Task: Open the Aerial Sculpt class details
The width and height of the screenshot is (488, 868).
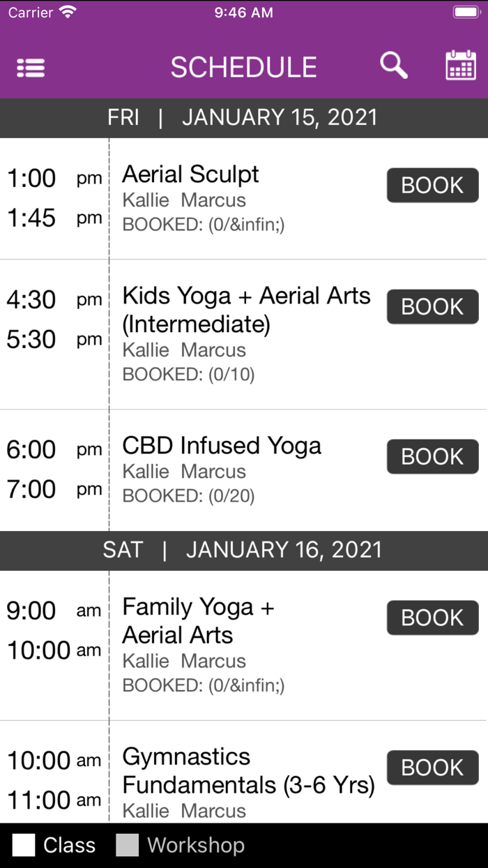Action: tap(190, 174)
